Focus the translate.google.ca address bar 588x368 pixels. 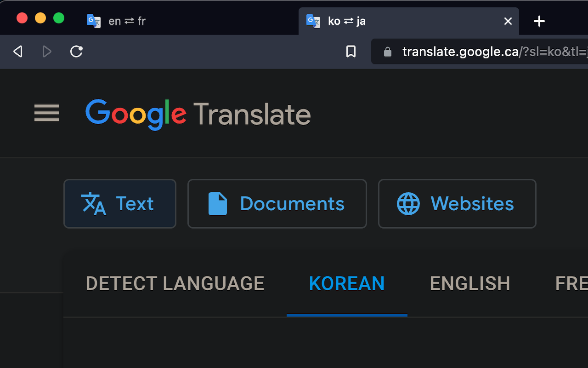[x=480, y=52]
